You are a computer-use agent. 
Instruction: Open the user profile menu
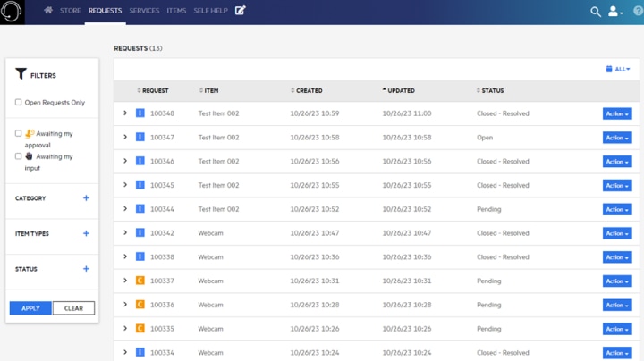tap(614, 11)
